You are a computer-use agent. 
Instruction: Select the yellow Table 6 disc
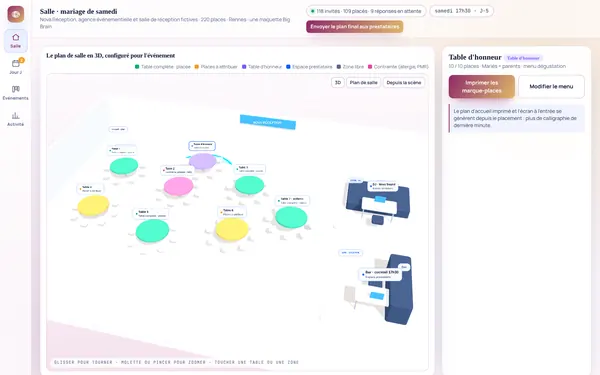(x=232, y=229)
